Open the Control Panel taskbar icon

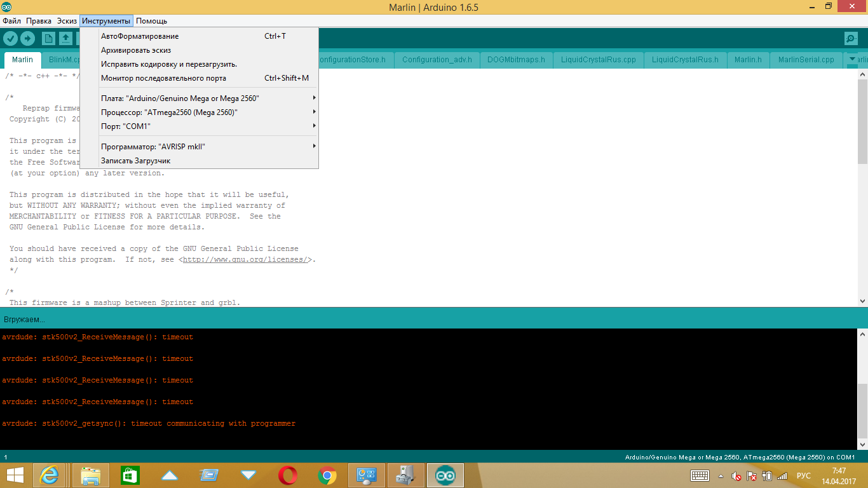(367, 475)
